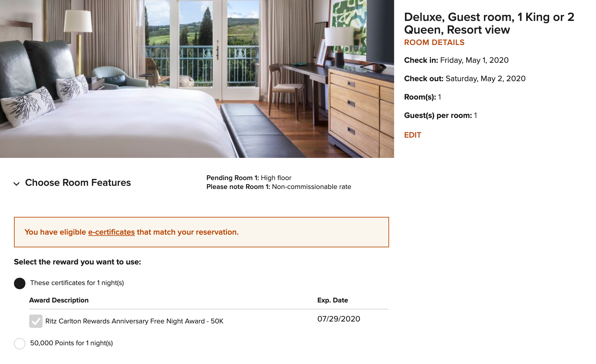Image resolution: width=596 pixels, height=364 pixels.
Task: Click the Exp. Date column header
Action: click(x=333, y=300)
